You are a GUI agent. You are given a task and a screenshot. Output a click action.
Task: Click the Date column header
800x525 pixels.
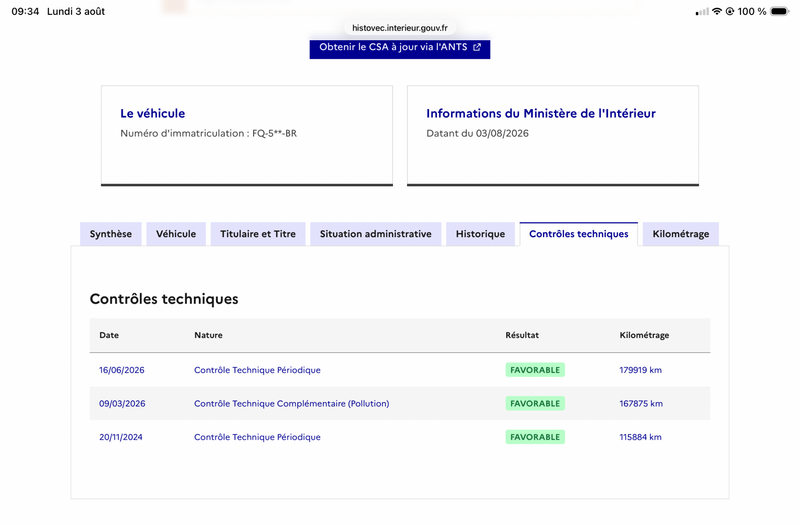(109, 335)
